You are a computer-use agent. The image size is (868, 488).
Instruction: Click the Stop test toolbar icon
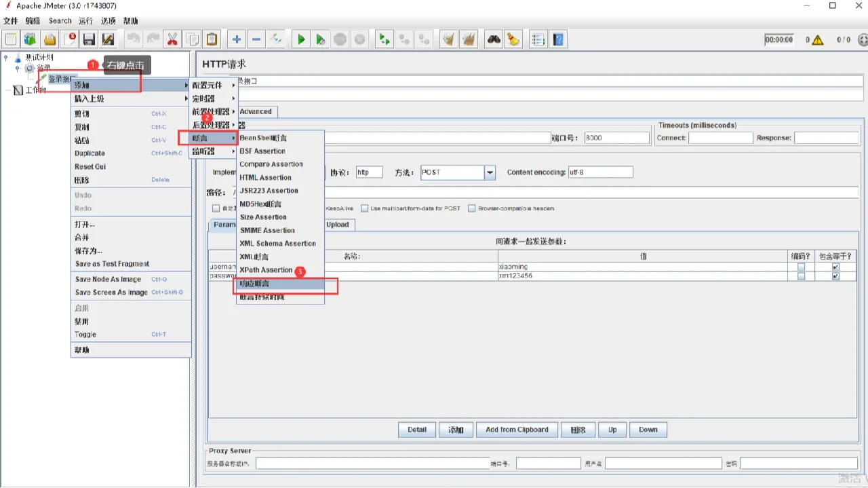pyautogui.click(x=340, y=39)
